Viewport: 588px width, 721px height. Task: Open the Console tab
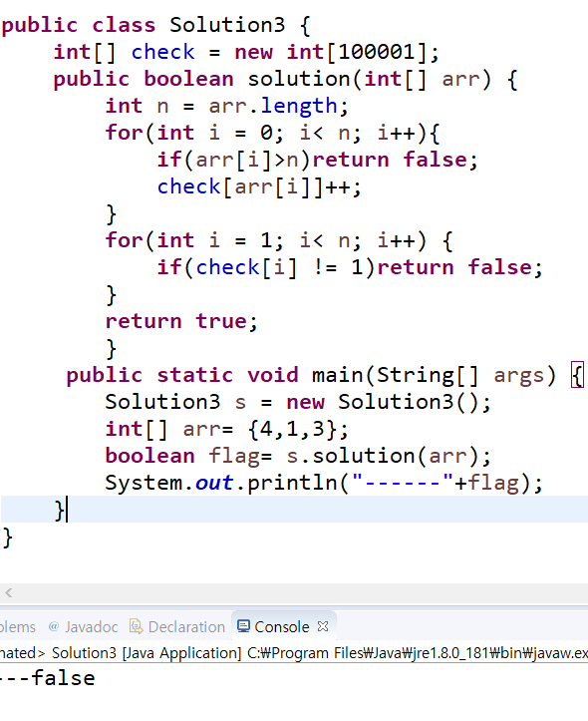click(x=282, y=626)
